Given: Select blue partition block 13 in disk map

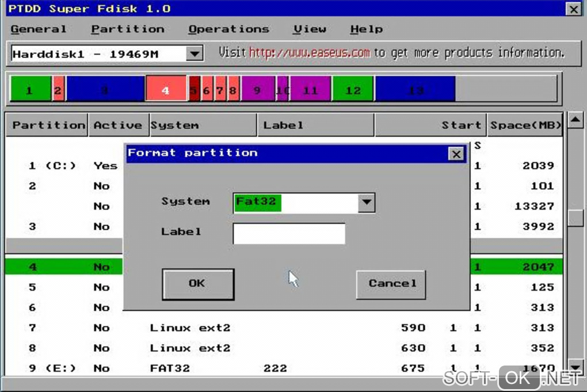Looking at the screenshot, I should point(415,89).
